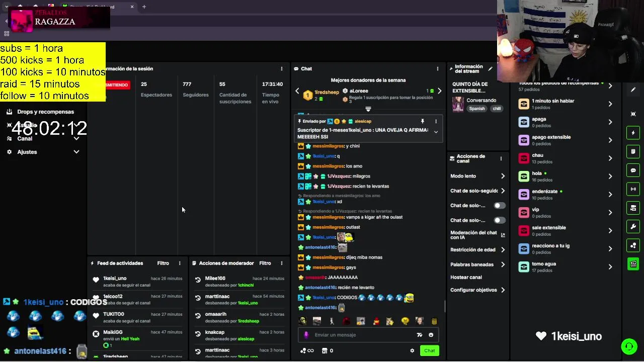Open the chat bubble icon in right sidebar
The height and width of the screenshot is (362, 644).
point(633,170)
